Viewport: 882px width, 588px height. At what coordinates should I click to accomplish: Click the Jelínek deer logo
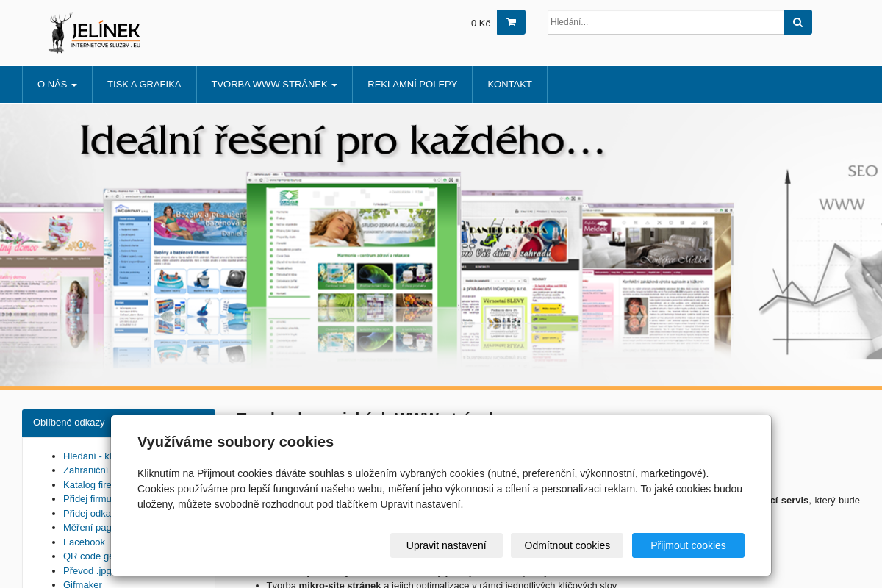click(x=94, y=33)
